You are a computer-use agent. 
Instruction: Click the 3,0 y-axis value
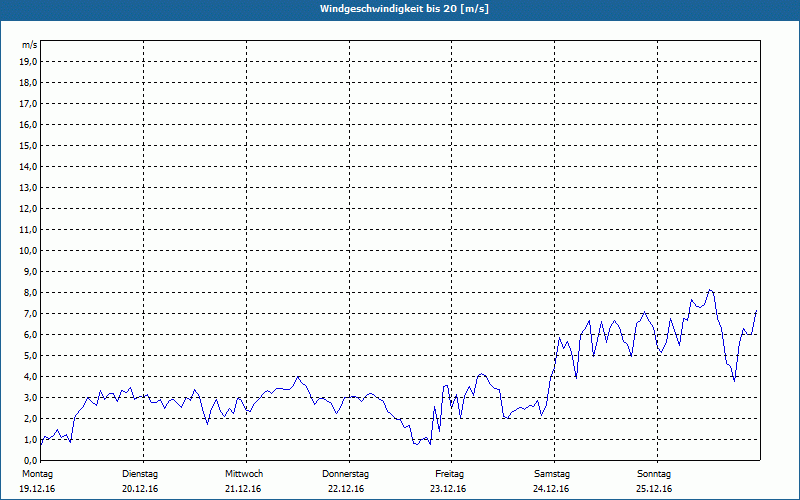click(x=30, y=397)
